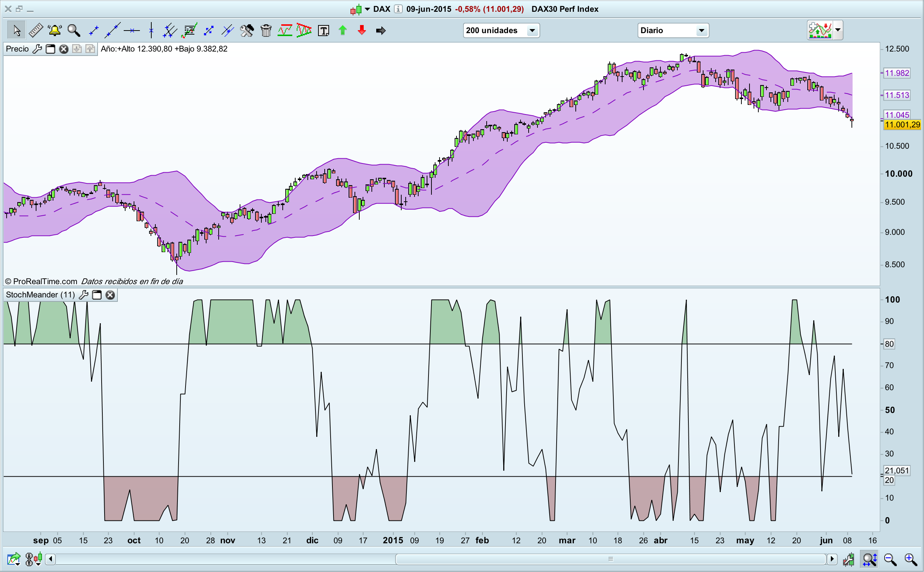The image size is (924, 572).
Task: Select the triangle pattern drawing tool
Action: [304, 30]
